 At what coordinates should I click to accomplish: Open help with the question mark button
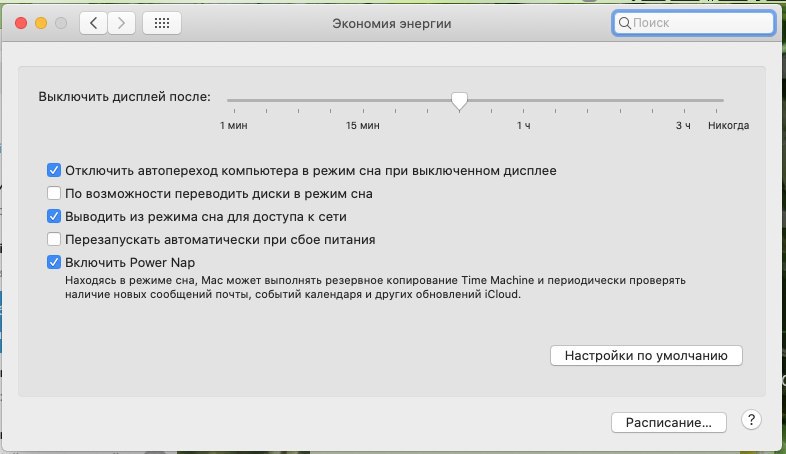pos(751,420)
